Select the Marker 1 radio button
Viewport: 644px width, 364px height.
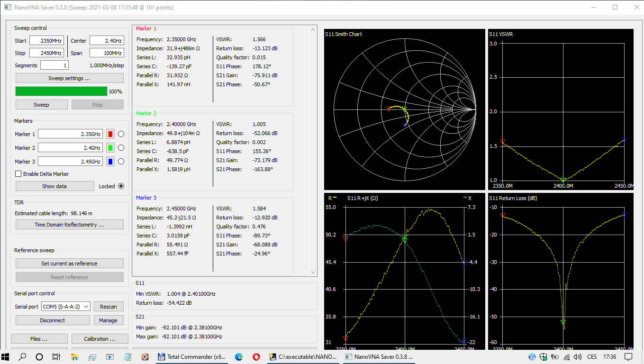(121, 134)
